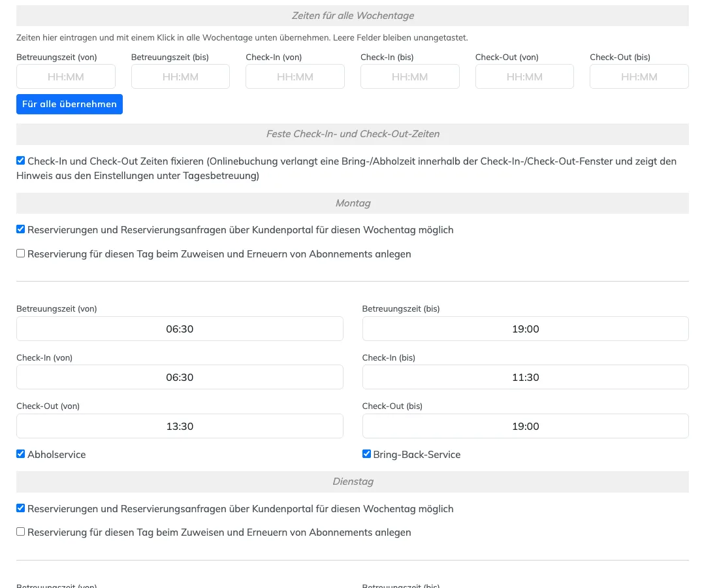Enable Dienstag's Abonnements reservation checkbox
702x588 pixels.
click(21, 532)
